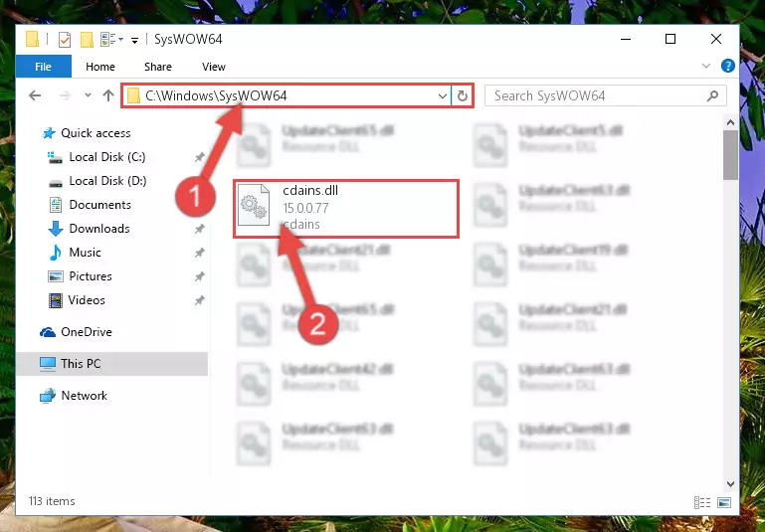Go up one folder level
The height and width of the screenshot is (532, 765).
108,95
